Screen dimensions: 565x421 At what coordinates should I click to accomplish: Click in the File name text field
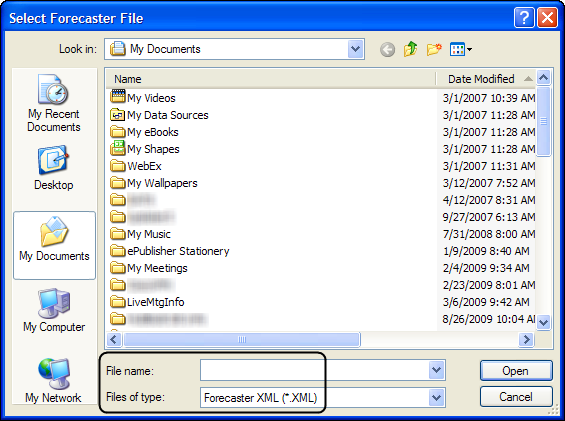pyautogui.click(x=315, y=370)
